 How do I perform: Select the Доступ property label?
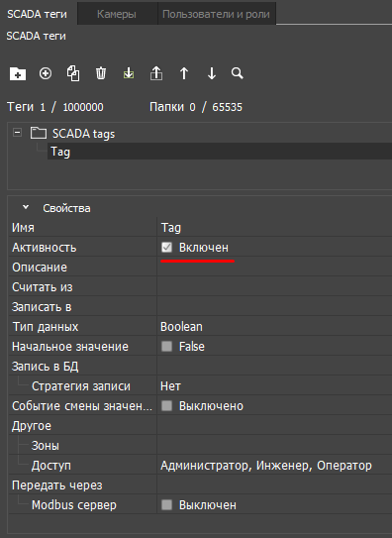pyautogui.click(x=51, y=466)
